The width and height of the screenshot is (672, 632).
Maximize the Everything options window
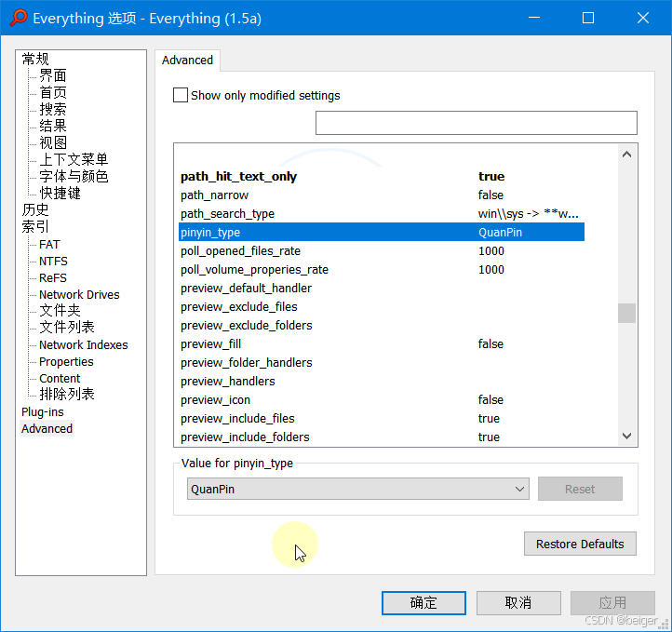point(588,18)
